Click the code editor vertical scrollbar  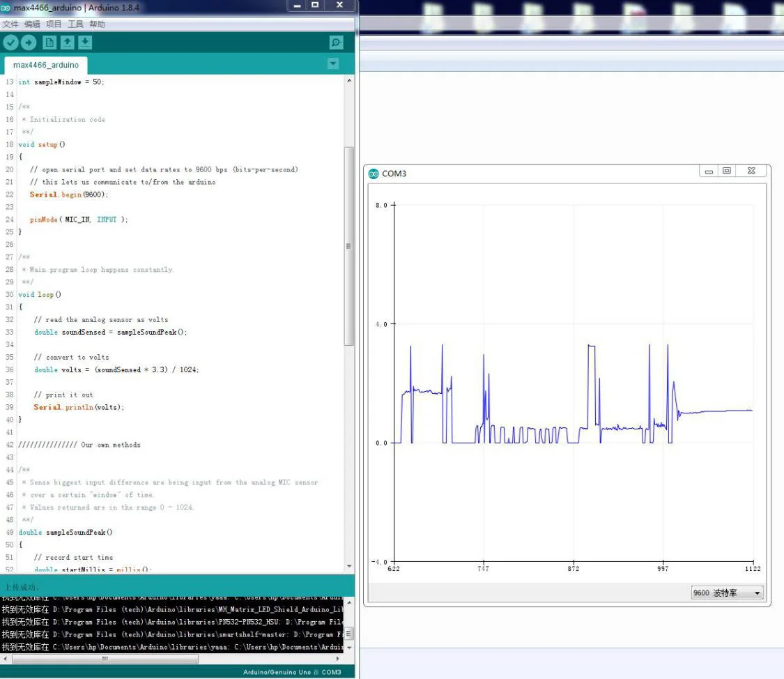click(349, 245)
